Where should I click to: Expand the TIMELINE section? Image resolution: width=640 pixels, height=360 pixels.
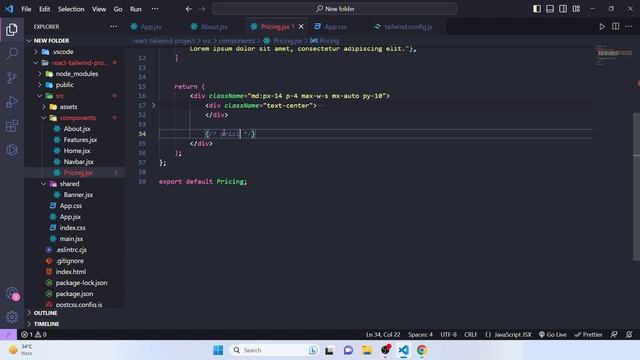[x=46, y=324]
